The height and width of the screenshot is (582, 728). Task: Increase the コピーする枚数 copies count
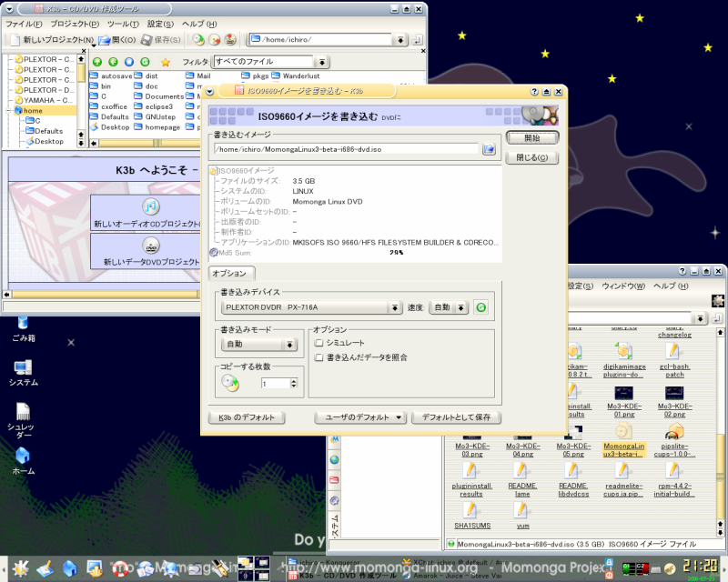[293, 381]
